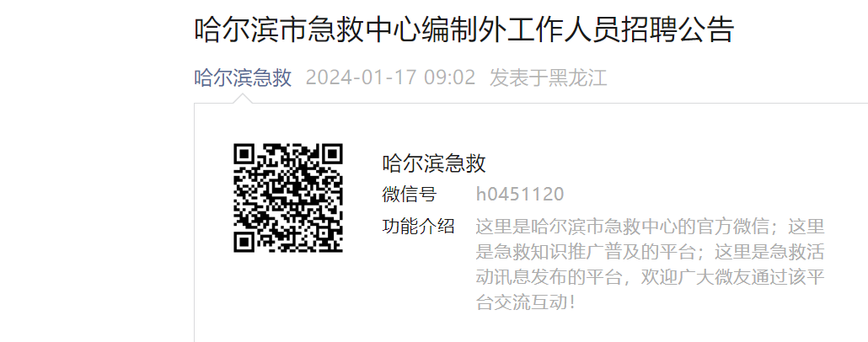
Task: Click the words 哈尔滨市急救中心 in headline
Action: 309,29
